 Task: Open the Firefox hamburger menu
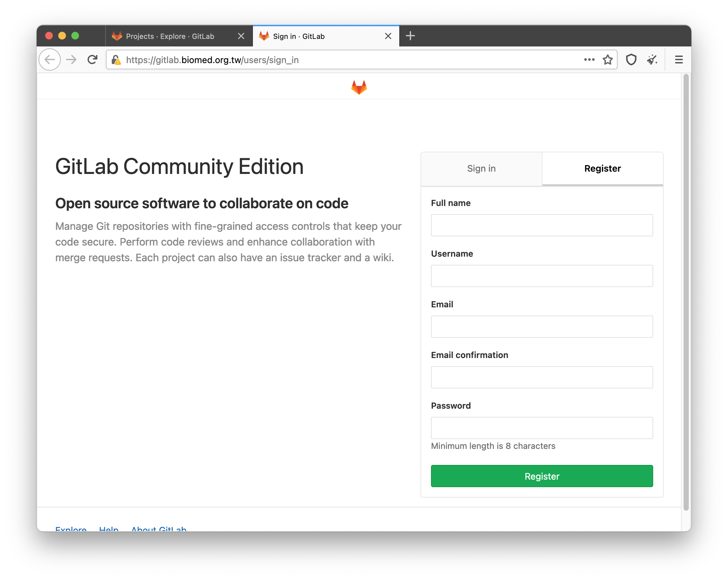(x=679, y=60)
